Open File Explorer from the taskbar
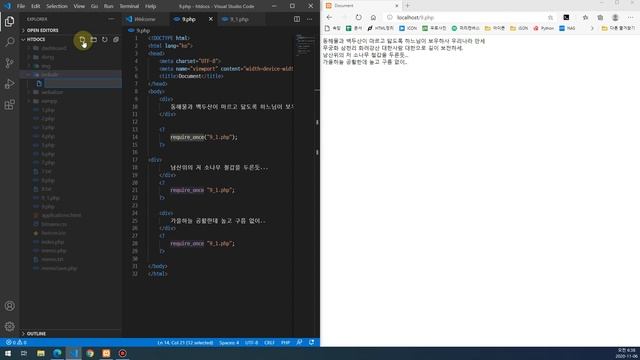The width and height of the screenshot is (640, 360). [41, 353]
